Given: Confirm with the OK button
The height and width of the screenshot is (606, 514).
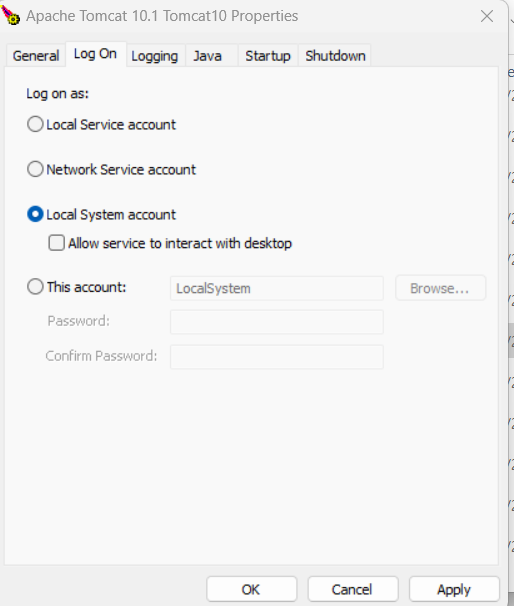Looking at the screenshot, I should point(252,589).
